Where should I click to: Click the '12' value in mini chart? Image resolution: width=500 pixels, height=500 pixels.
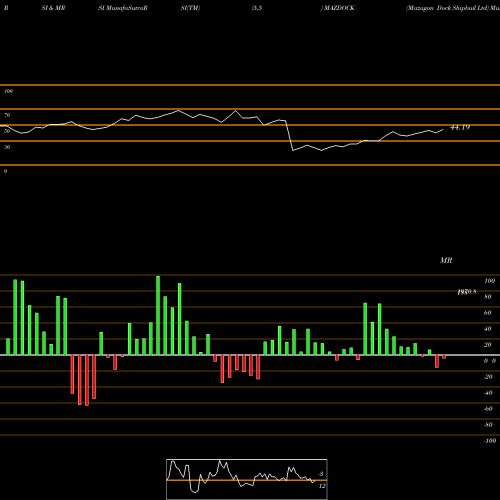click(x=322, y=486)
